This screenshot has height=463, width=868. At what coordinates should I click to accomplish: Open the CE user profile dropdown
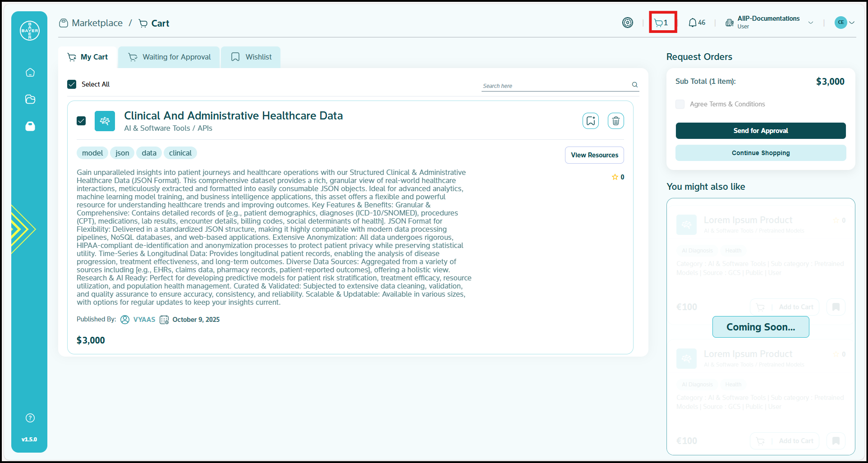pyautogui.click(x=845, y=23)
